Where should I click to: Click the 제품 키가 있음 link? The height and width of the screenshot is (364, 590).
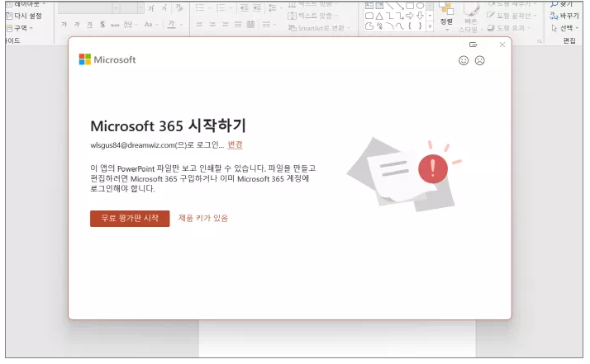[203, 219]
